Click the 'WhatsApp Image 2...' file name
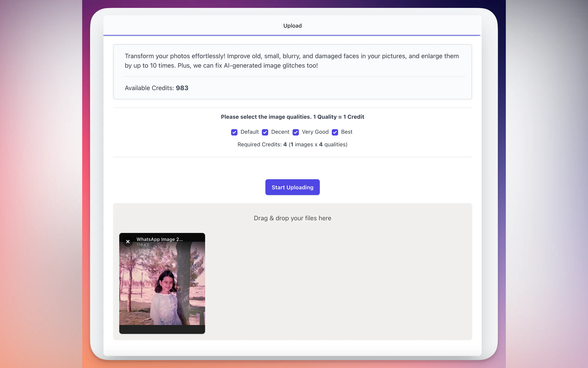Image resolution: width=588 pixels, height=368 pixels. [160, 239]
